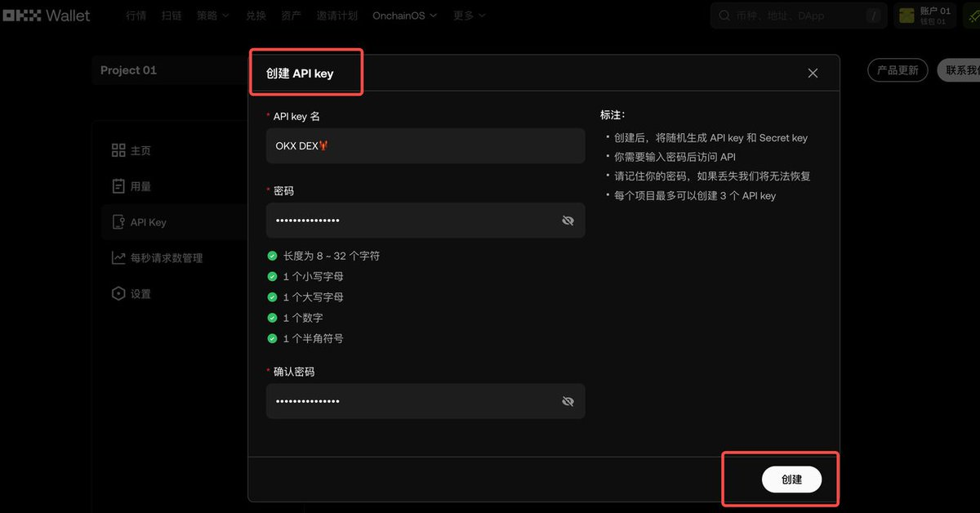Viewport: 980px width, 513px height.
Task: Select 资产 assets in the navigation bar
Action: pos(291,15)
